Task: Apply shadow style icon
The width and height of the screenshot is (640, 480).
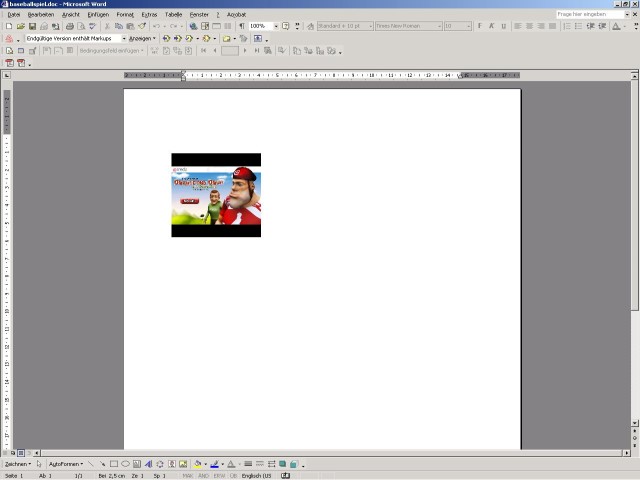Action: (282, 464)
